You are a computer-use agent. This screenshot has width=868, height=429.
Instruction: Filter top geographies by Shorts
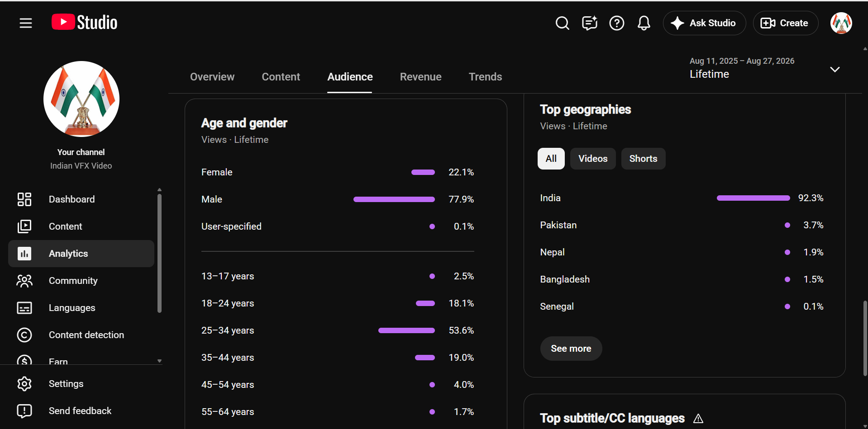point(643,159)
